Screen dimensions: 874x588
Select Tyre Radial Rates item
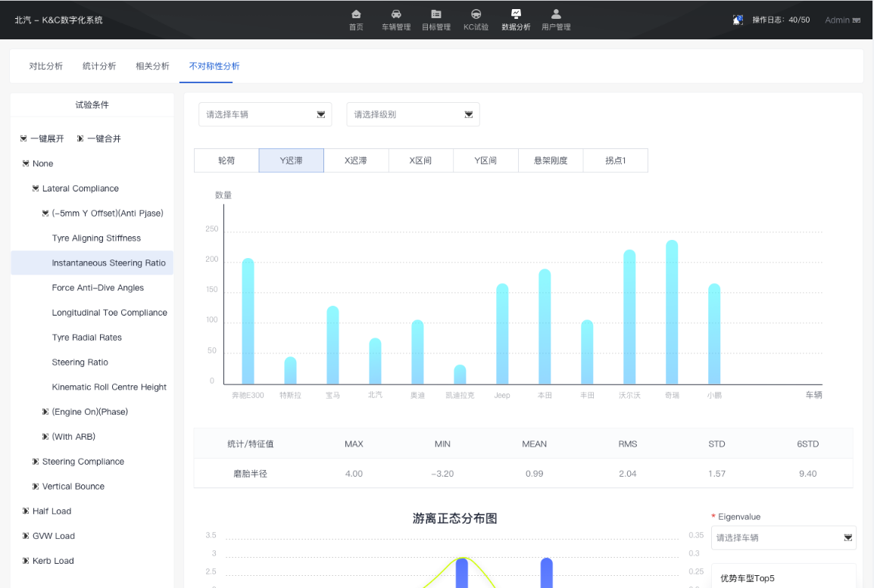86,338
